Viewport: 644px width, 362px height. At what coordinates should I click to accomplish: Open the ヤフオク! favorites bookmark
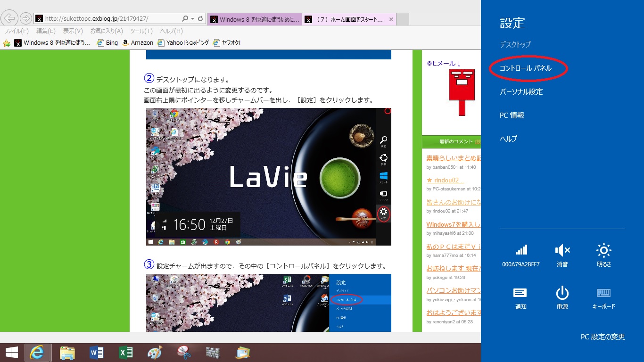(226, 42)
